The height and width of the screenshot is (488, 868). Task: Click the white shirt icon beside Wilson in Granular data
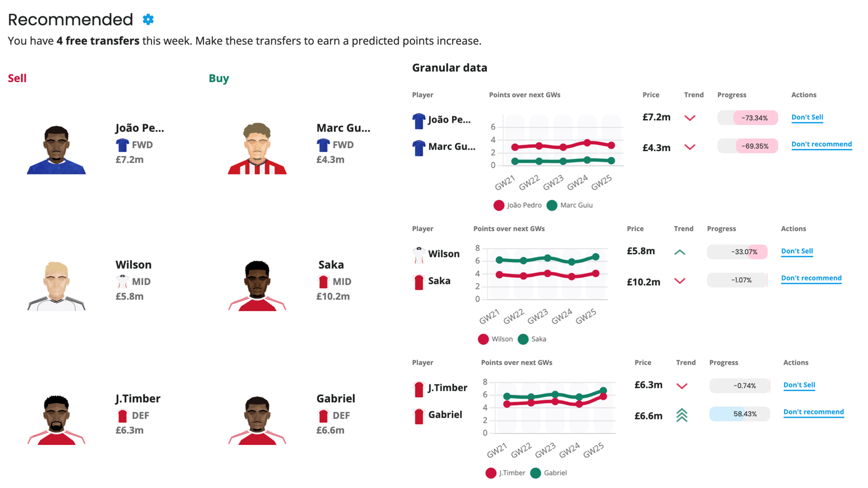[x=418, y=255]
